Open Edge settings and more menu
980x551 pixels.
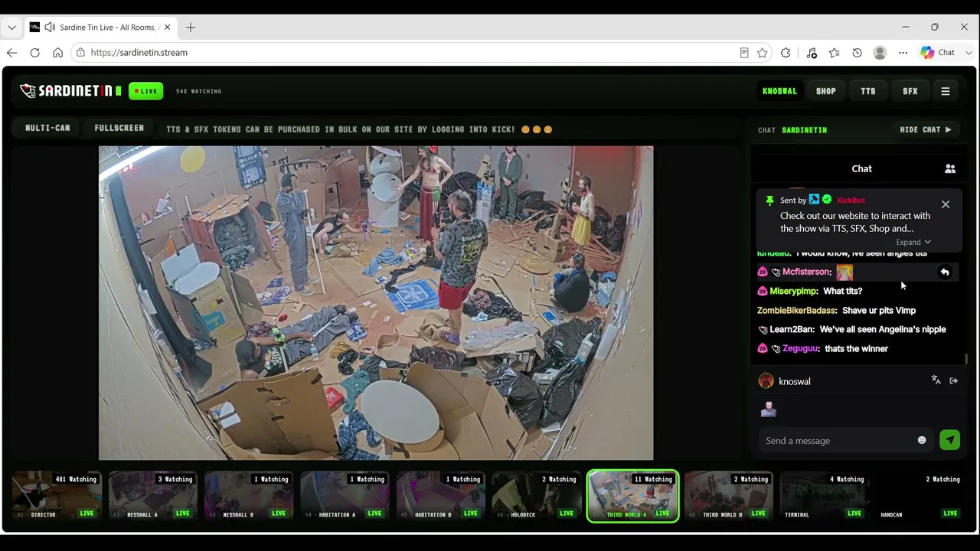[x=903, y=53]
